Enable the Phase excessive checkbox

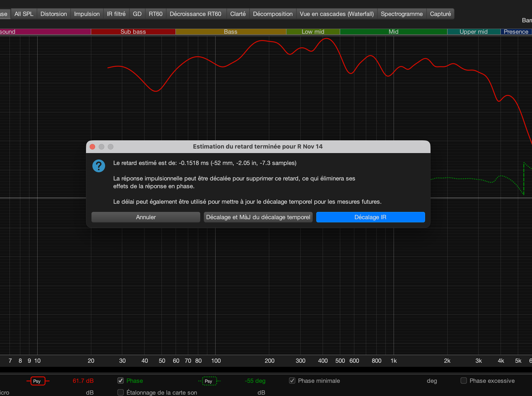click(x=464, y=381)
